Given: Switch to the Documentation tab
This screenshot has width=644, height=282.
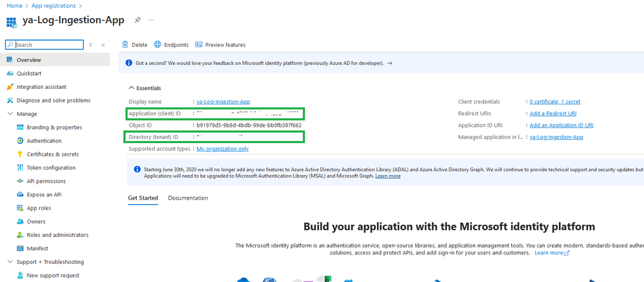Looking at the screenshot, I should pos(188,198).
